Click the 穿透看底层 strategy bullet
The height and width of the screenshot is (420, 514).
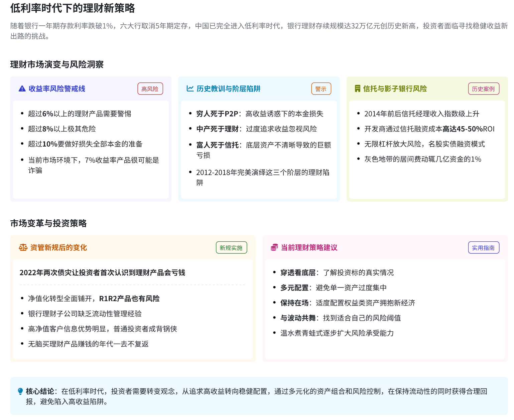[337, 273]
